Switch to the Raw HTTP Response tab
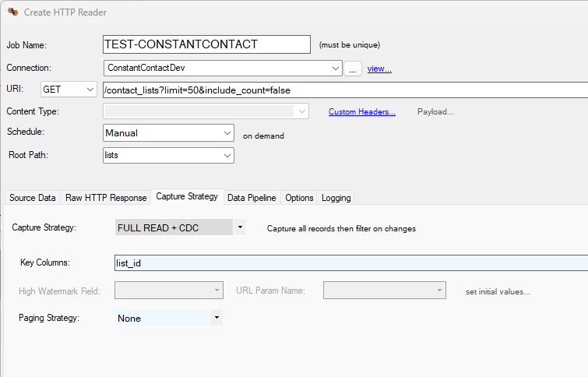The height and width of the screenshot is (377, 588). (106, 198)
